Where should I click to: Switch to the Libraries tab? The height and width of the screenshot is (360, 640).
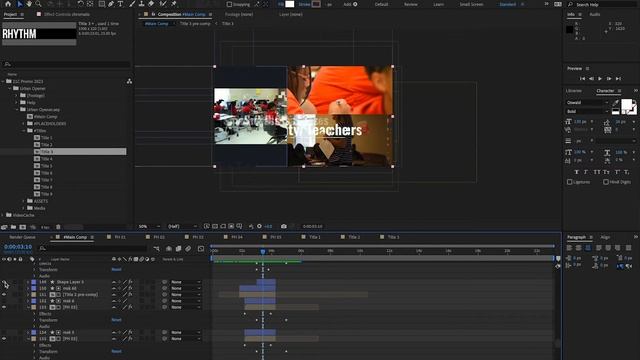(x=574, y=91)
